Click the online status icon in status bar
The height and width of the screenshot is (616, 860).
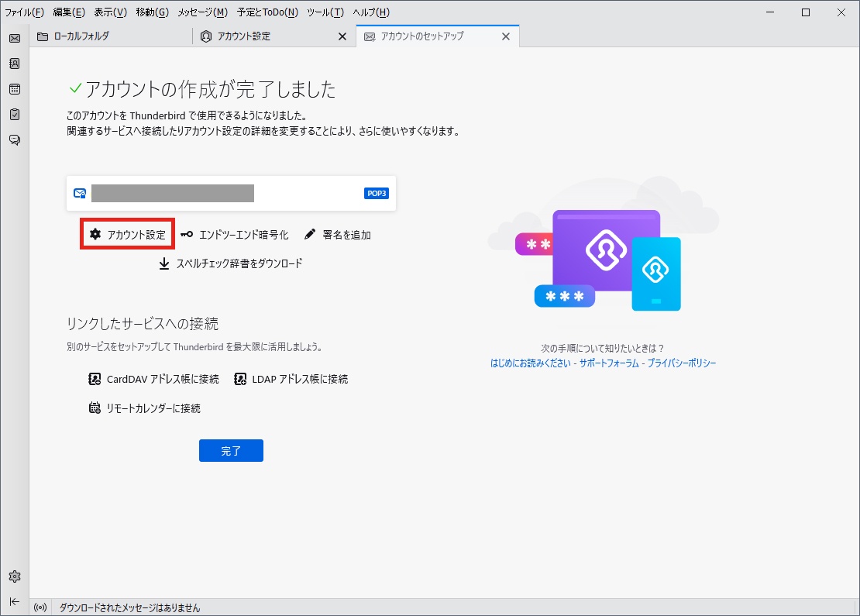pyautogui.click(x=40, y=607)
